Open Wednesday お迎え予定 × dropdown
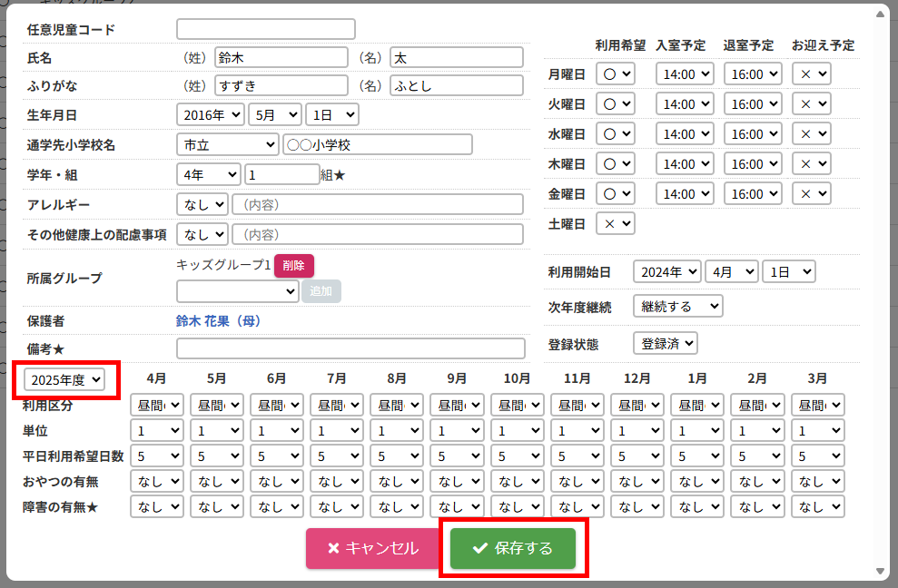Image resolution: width=898 pixels, height=588 pixels. tap(811, 133)
